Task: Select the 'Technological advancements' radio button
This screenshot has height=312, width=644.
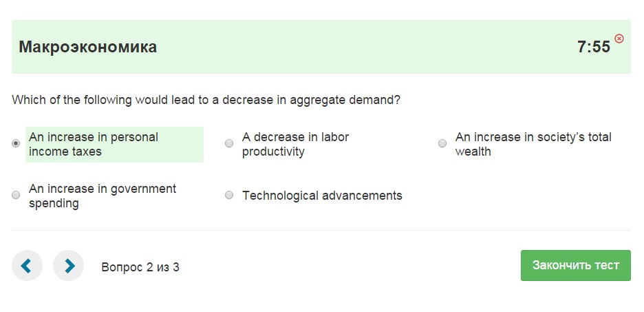Action: [x=229, y=196]
